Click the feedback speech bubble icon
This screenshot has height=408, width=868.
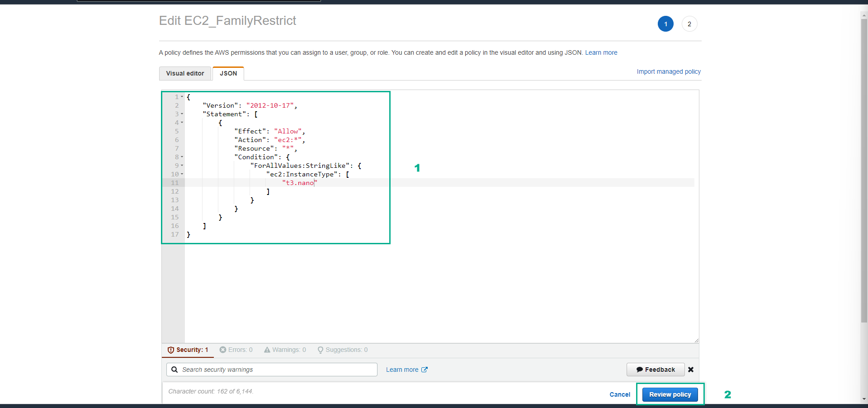click(640, 370)
